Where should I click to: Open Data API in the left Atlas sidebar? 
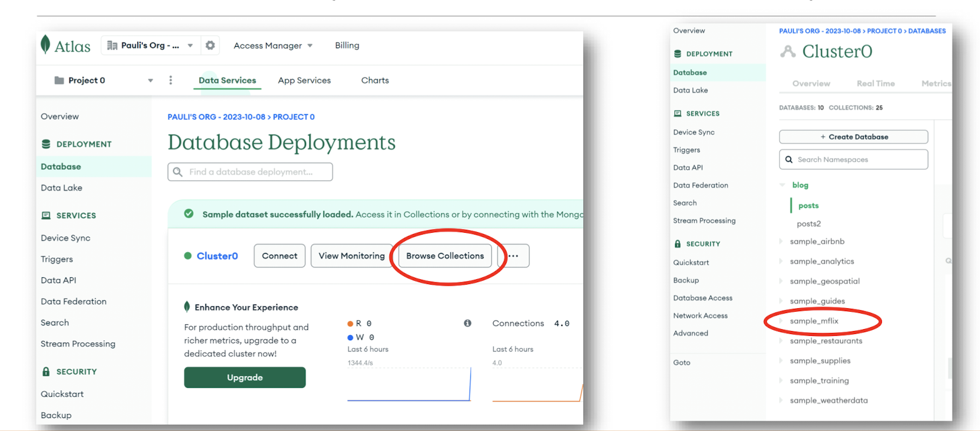59,280
